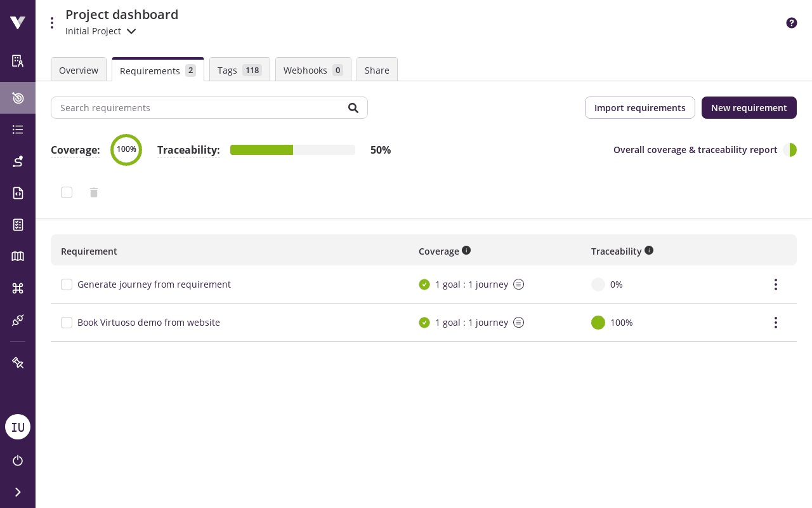The width and height of the screenshot is (812, 508).
Task: Open the three-dot menu for Generate journey row
Action: coord(775,284)
